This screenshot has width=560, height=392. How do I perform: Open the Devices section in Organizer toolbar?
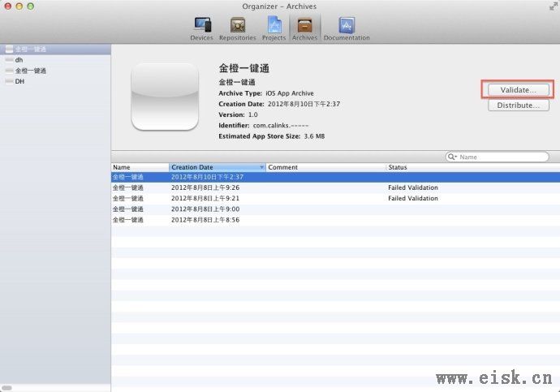[x=202, y=28]
